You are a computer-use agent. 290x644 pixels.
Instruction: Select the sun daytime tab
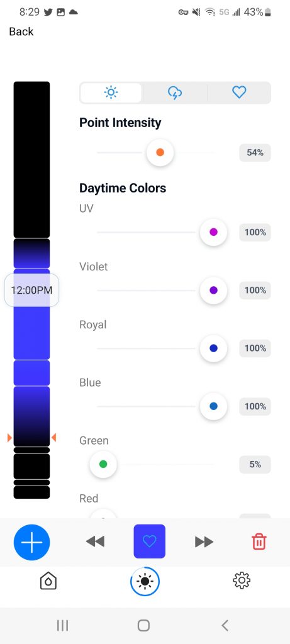pyautogui.click(x=111, y=92)
